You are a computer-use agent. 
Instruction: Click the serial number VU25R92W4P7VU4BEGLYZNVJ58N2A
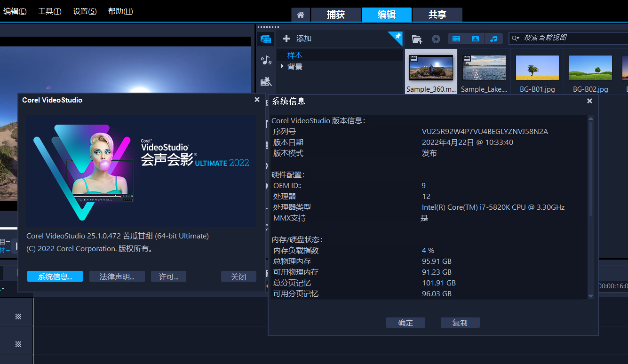pos(485,132)
